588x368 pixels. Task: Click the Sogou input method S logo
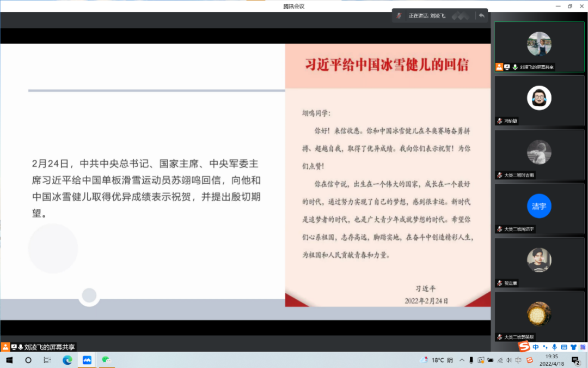(523, 347)
